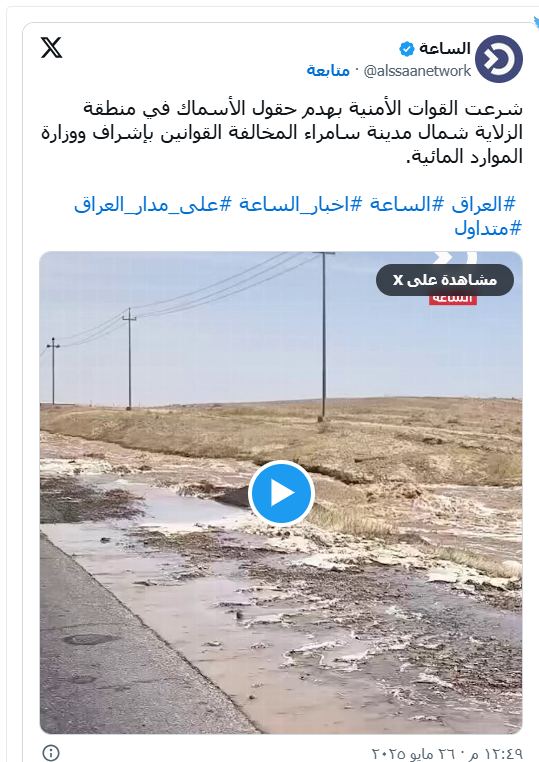Screen dimensions: 539x762
Task: Click the blue icon at page corner
Action: (536, 23)
